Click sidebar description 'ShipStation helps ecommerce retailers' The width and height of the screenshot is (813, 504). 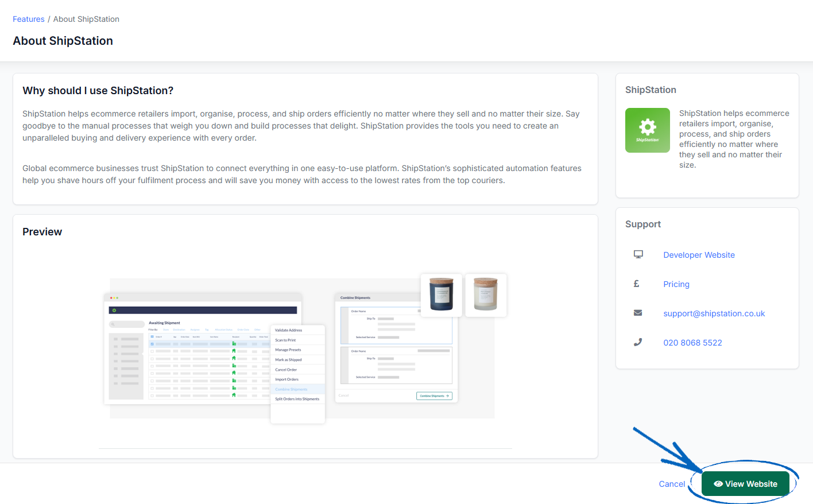pyautogui.click(x=734, y=139)
